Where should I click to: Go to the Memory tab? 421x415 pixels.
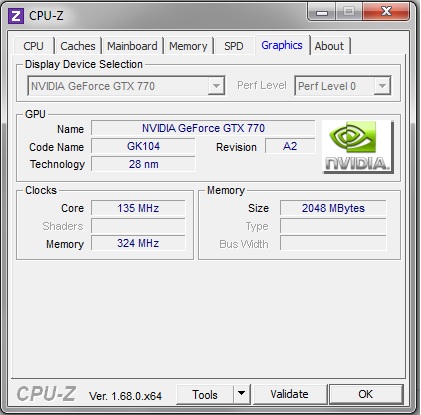[188, 46]
